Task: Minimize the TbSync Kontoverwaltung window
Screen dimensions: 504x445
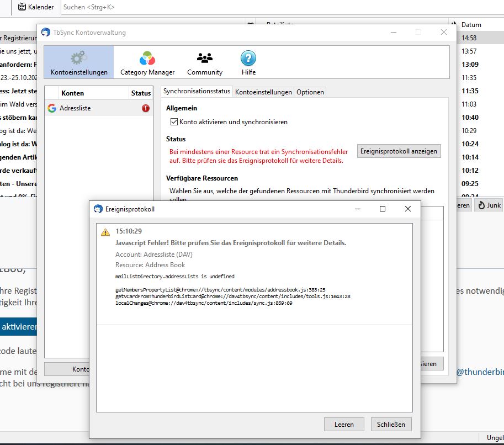Action: tap(394, 32)
